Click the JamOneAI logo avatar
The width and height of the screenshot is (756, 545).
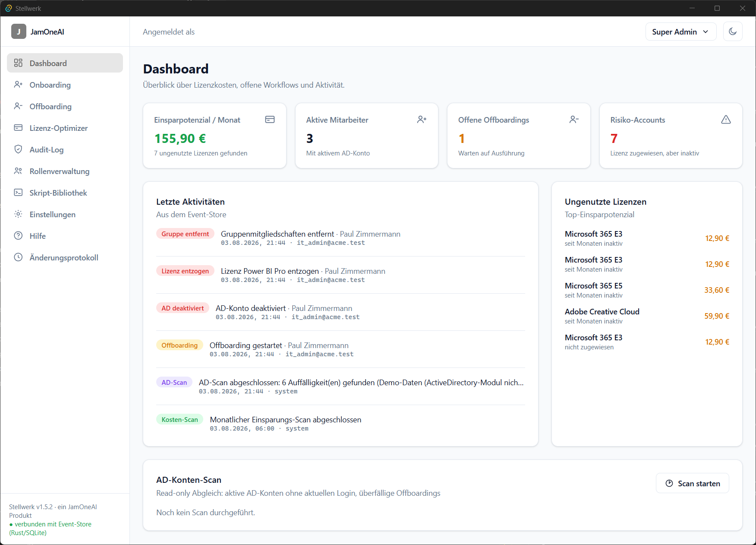tap(19, 32)
